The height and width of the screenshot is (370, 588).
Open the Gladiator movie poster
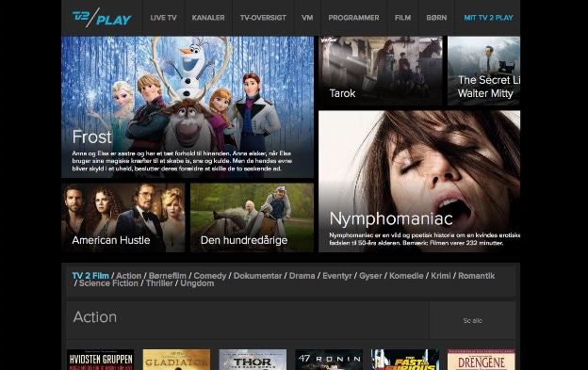coord(176,360)
